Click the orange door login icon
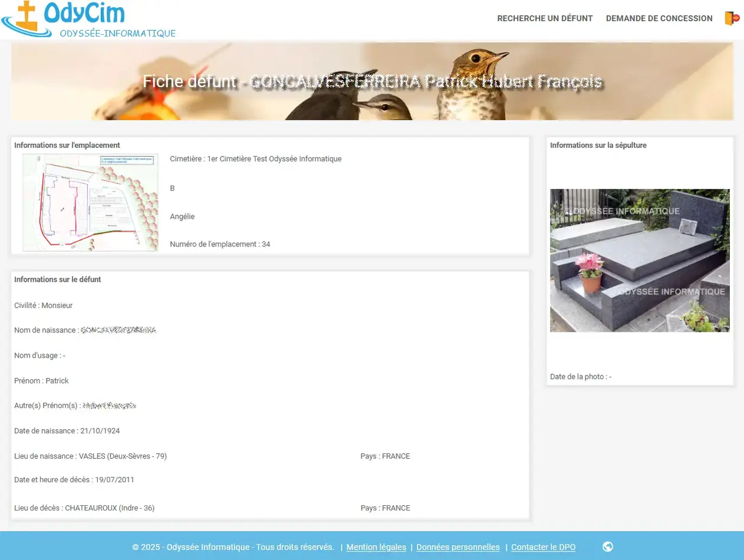 732,18
